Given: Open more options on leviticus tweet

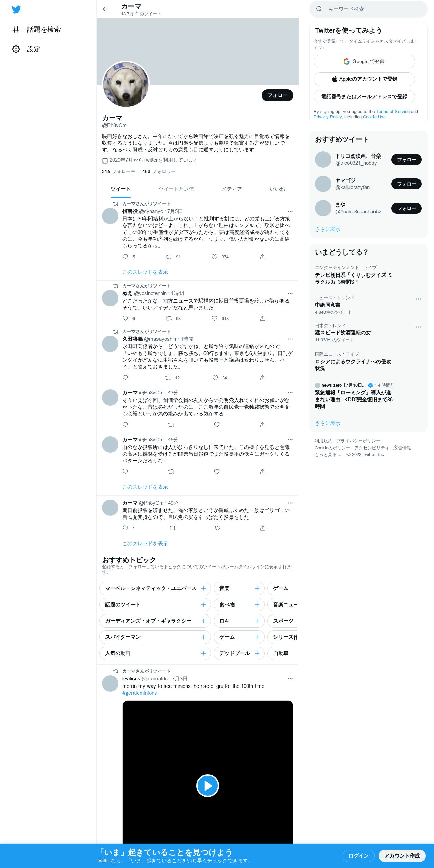Looking at the screenshot, I should (290, 679).
